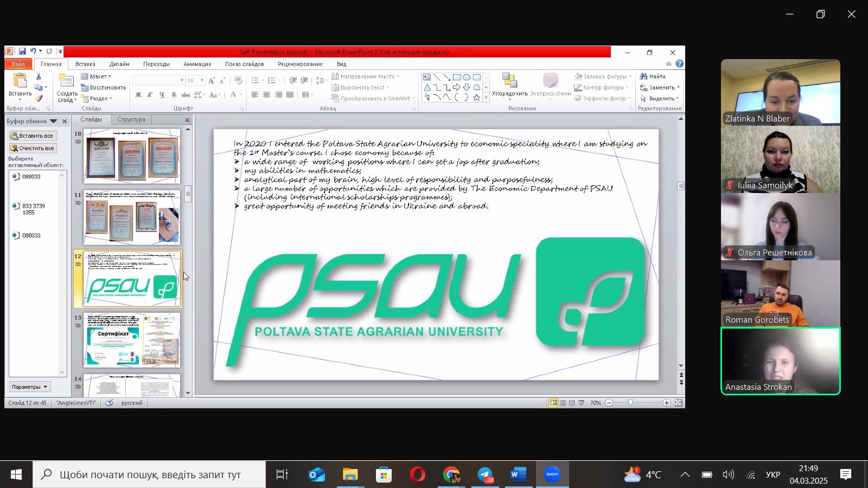Click the Восстановить button
Image resolution: width=868 pixels, height=488 pixels.
(x=103, y=87)
